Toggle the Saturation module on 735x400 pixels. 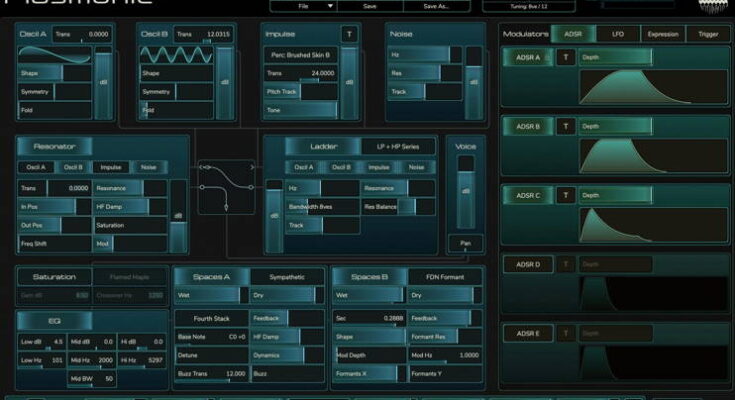pyautogui.click(x=54, y=277)
